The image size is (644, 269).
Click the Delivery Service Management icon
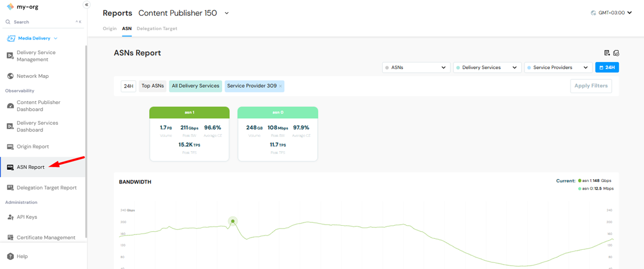click(x=10, y=56)
